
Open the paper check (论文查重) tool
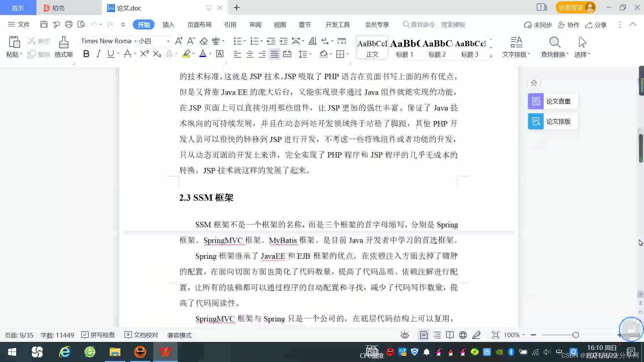[553, 101]
